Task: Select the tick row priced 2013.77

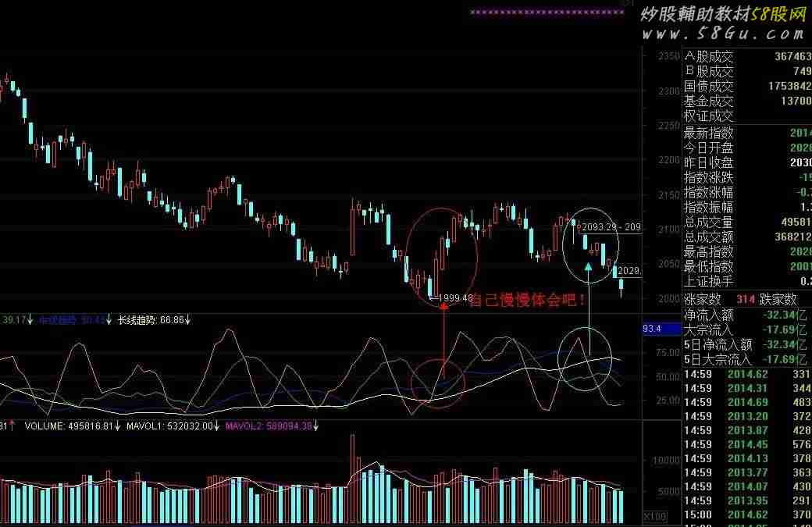Action: (748, 472)
